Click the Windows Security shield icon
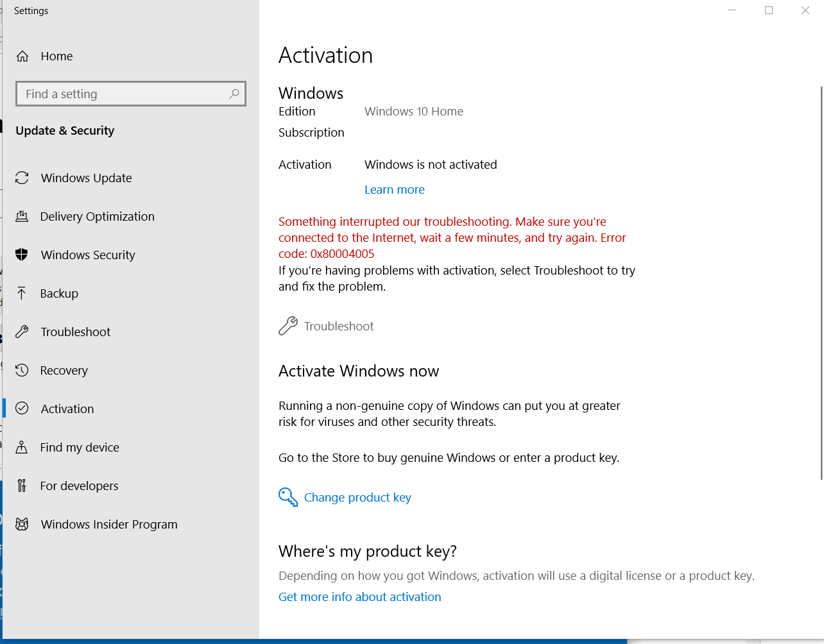 22,255
